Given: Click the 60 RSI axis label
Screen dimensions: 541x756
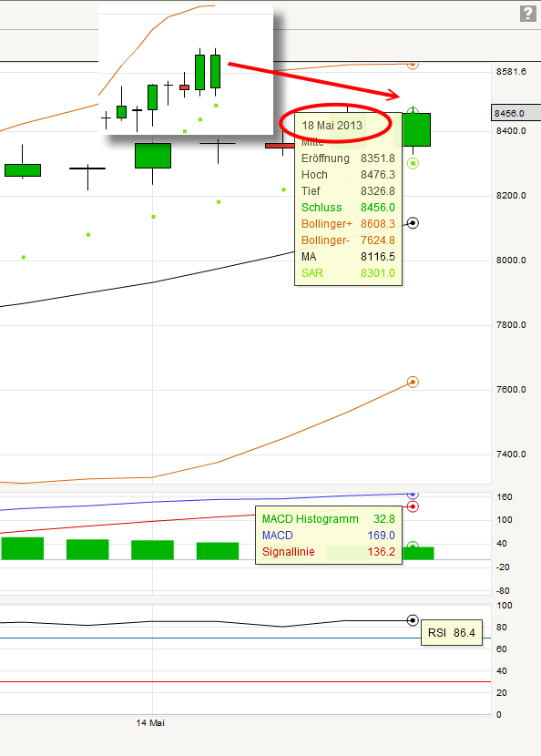Looking at the screenshot, I should click(x=502, y=649).
